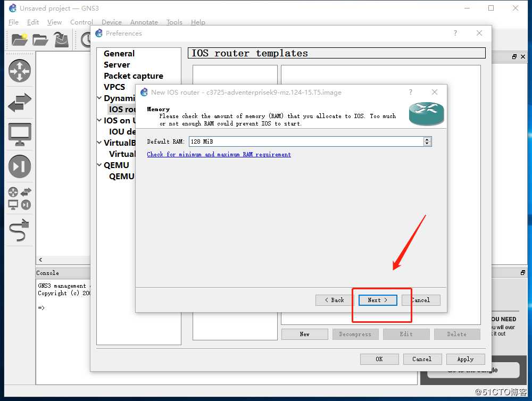Image resolution: width=532 pixels, height=401 pixels.
Task: Select IOU devices tree item
Action: [122, 132]
